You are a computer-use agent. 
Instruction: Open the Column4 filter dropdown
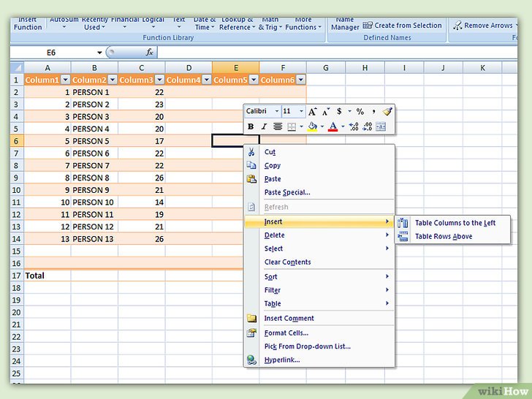coord(207,80)
